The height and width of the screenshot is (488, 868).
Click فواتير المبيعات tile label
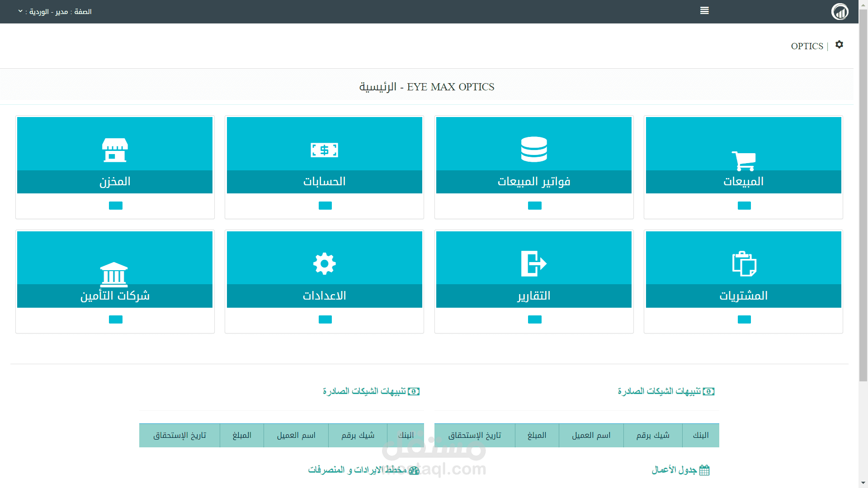pos(533,182)
